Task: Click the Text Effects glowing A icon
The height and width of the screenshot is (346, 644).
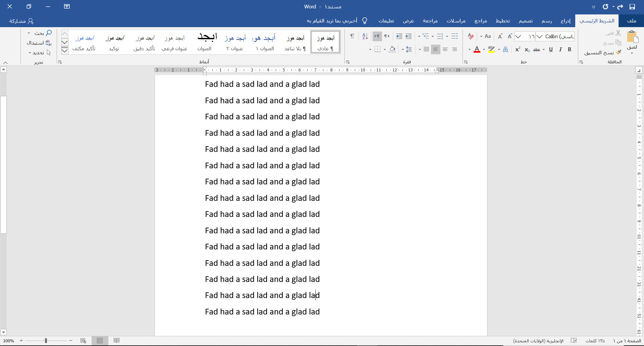Action: pyautogui.click(x=505, y=50)
